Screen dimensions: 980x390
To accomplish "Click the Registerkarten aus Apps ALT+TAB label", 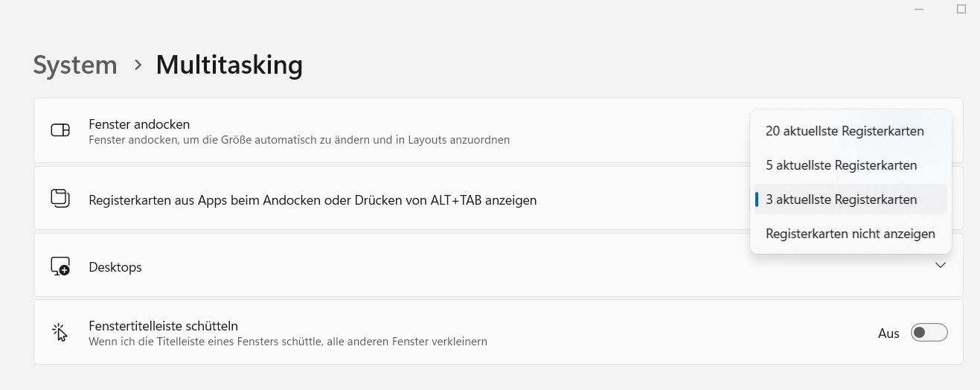I will (x=313, y=200).
